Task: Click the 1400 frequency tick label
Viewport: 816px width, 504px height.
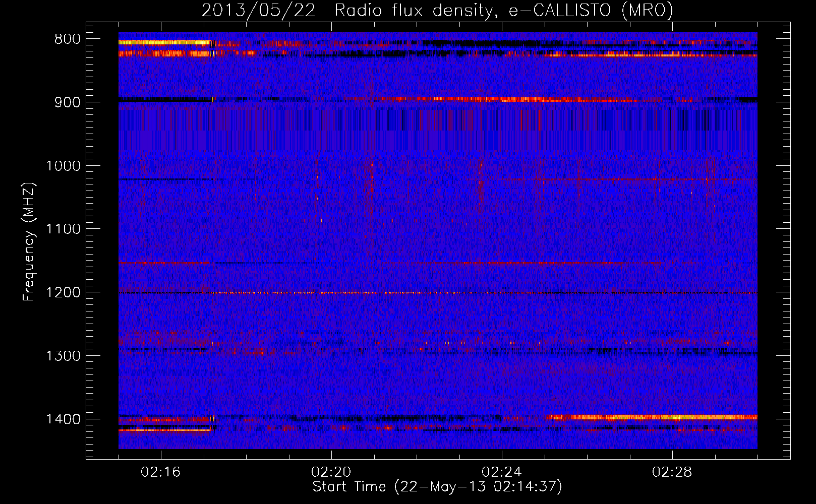Action: point(64,419)
